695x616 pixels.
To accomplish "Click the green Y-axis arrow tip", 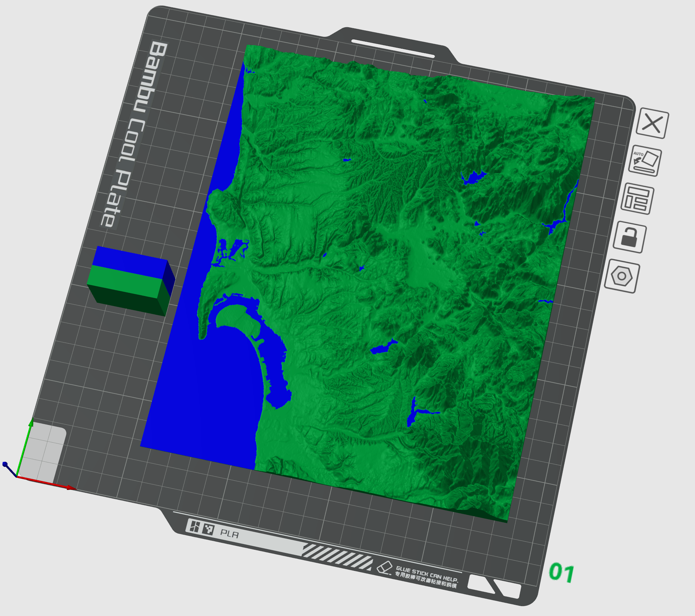I will coord(31,423).
